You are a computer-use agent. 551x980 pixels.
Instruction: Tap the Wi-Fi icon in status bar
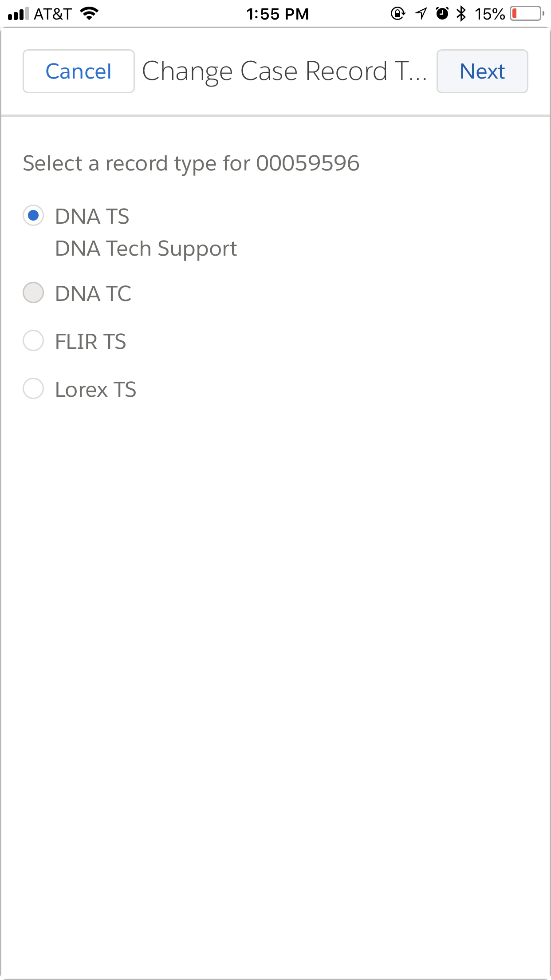[x=89, y=14]
